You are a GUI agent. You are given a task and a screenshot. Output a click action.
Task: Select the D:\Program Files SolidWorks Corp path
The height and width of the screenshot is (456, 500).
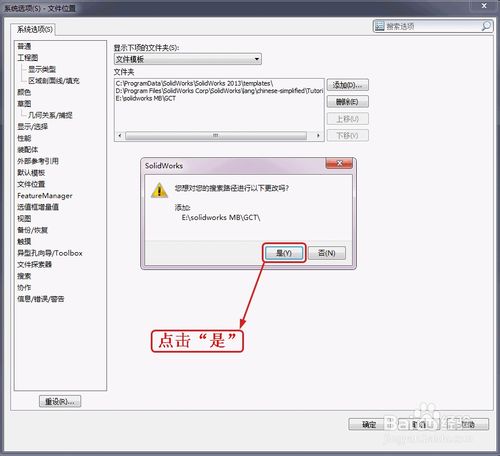coord(219,91)
